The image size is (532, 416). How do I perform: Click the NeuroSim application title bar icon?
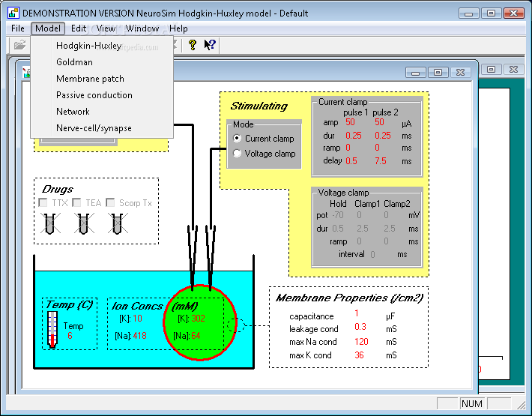point(13,13)
